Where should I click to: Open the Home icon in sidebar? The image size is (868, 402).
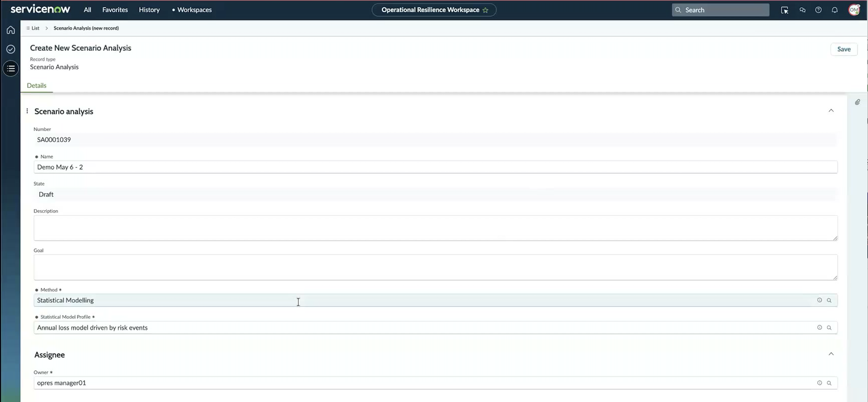click(x=11, y=30)
